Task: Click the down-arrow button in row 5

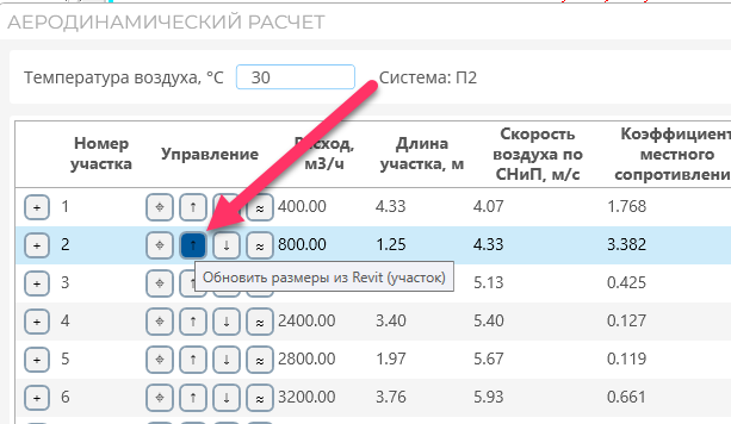Action: click(x=227, y=360)
